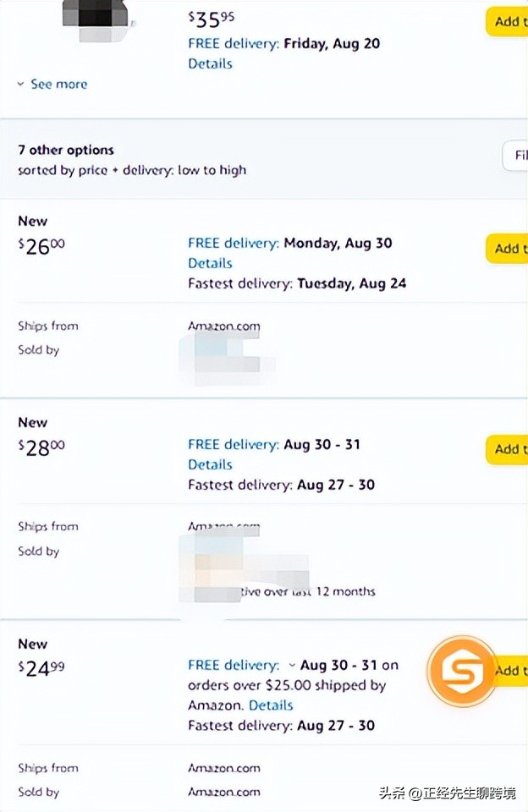
Task: Open Details link in the $26.00 offer
Action: click(x=210, y=263)
